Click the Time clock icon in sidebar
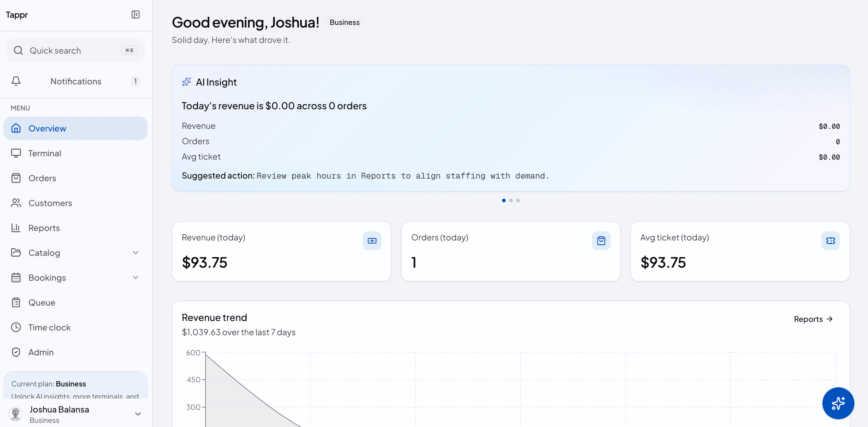The image size is (868, 427). coord(16,327)
